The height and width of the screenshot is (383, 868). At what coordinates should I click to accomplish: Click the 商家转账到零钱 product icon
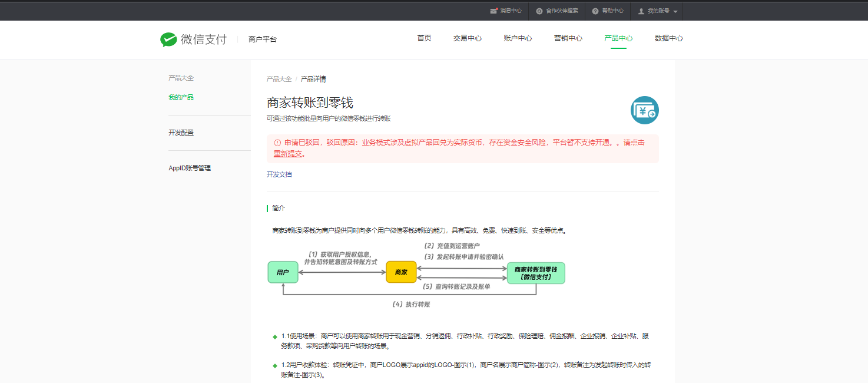(644, 110)
